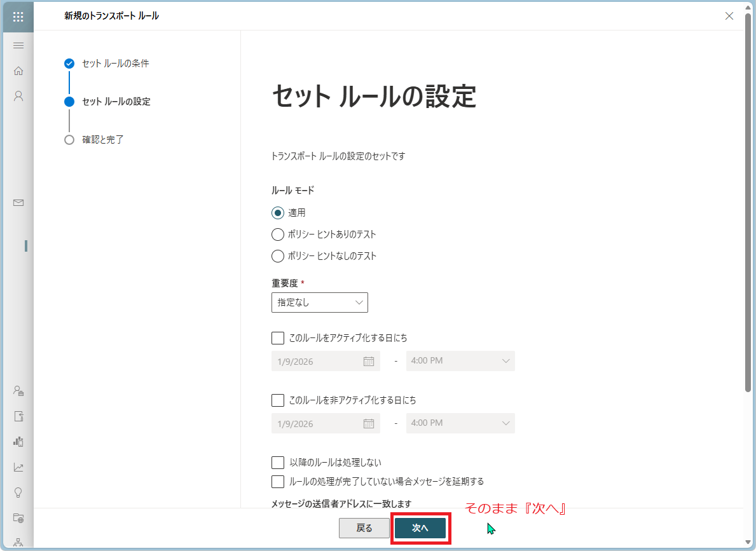756x551 pixels.
Task: Select ポリシー ヒントなしのテスト radio option
Action: tap(277, 256)
